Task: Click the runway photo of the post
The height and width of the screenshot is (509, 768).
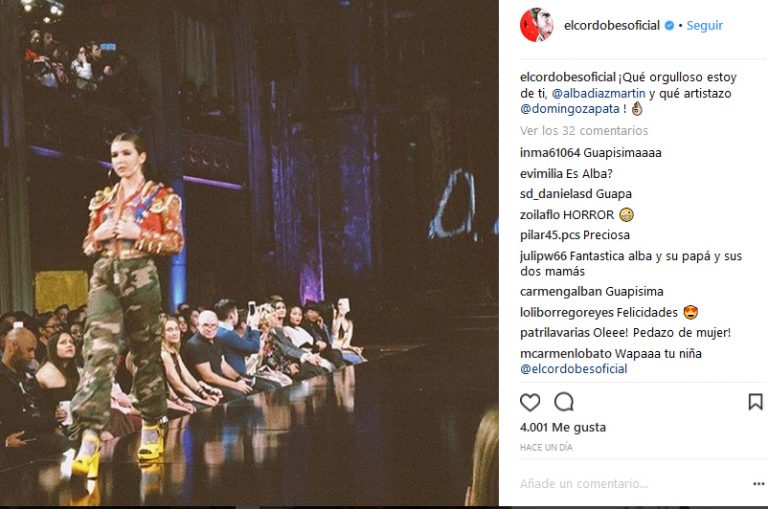Action: [249, 253]
